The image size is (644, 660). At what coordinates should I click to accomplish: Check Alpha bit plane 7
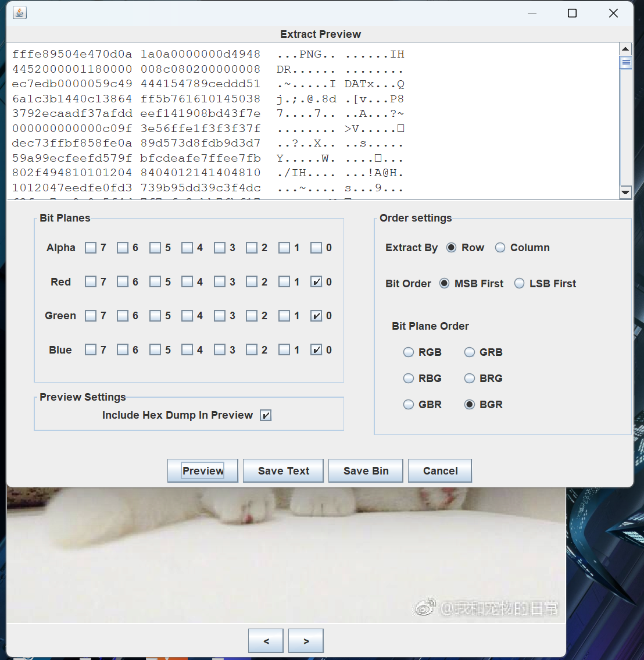point(91,248)
